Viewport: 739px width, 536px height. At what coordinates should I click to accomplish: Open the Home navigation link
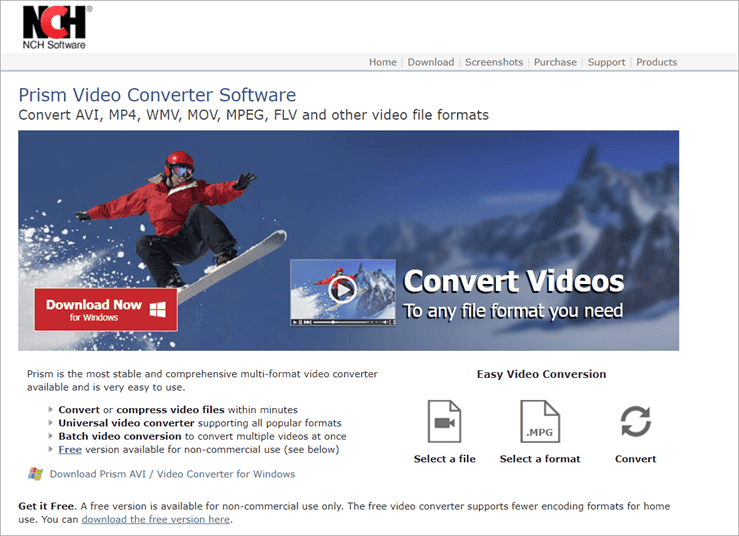(383, 62)
